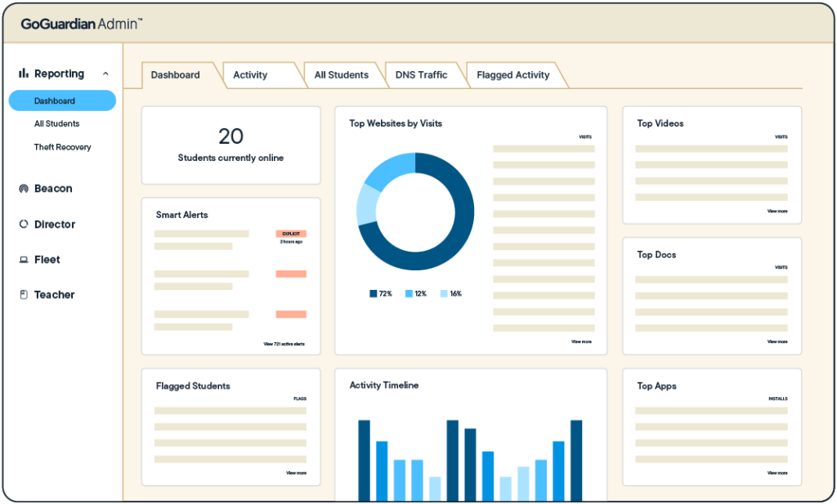Image resolution: width=837 pixels, height=504 pixels.
Task: Open the Fleet section
Action: 47,260
